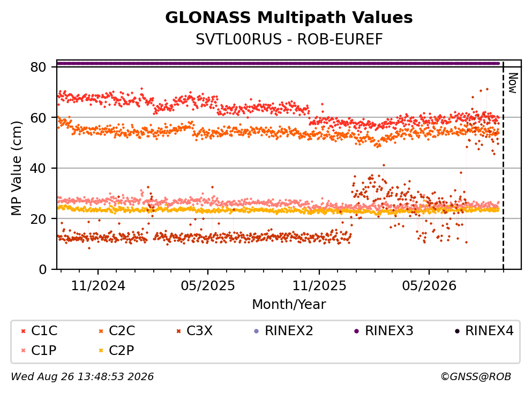Click the 05/2026 x-axis tick label

(x=429, y=286)
